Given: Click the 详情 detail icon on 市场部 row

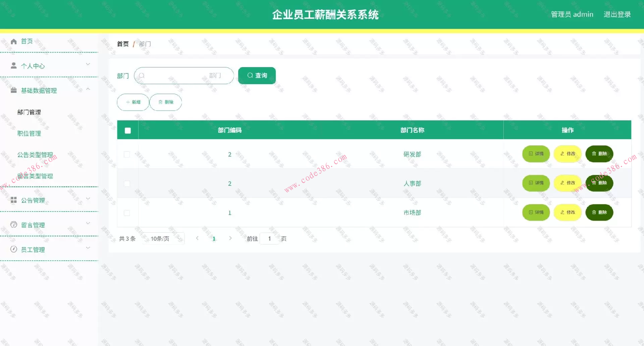Looking at the screenshot, I should [x=530, y=212].
